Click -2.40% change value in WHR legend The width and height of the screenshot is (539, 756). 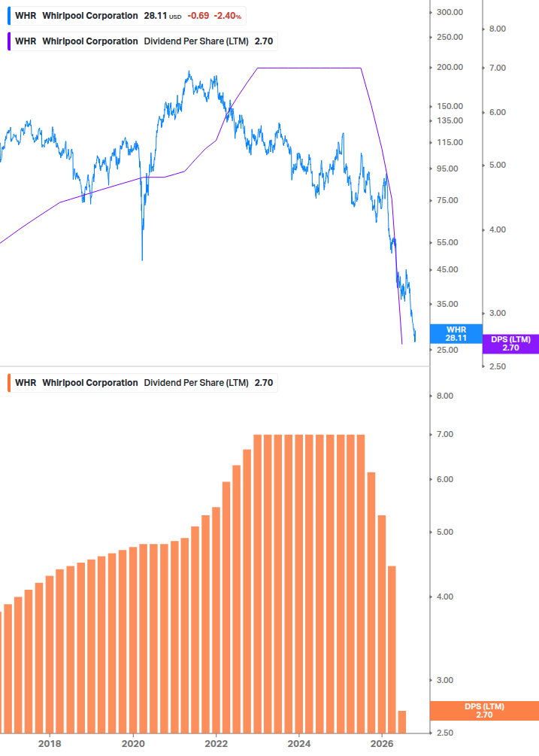(x=229, y=16)
